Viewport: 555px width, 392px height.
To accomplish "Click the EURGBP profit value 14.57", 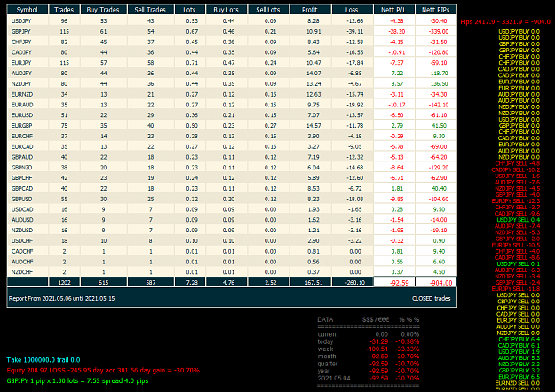I will point(313,125).
